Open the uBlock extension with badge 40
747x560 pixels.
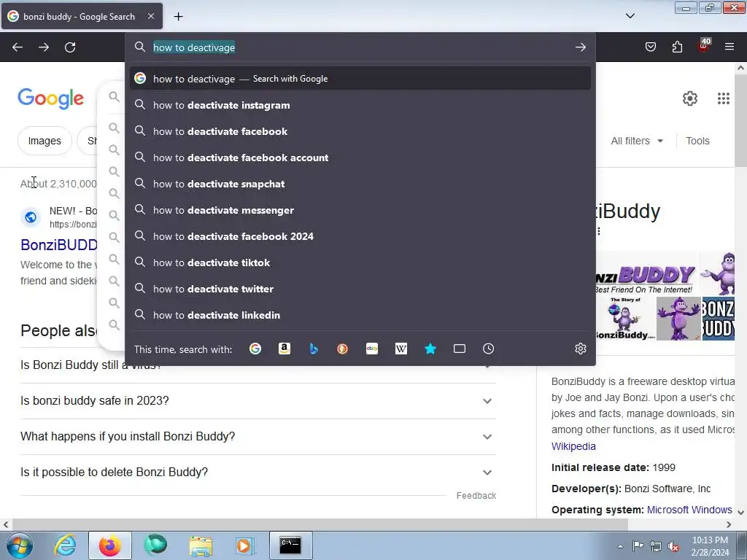[704, 46]
